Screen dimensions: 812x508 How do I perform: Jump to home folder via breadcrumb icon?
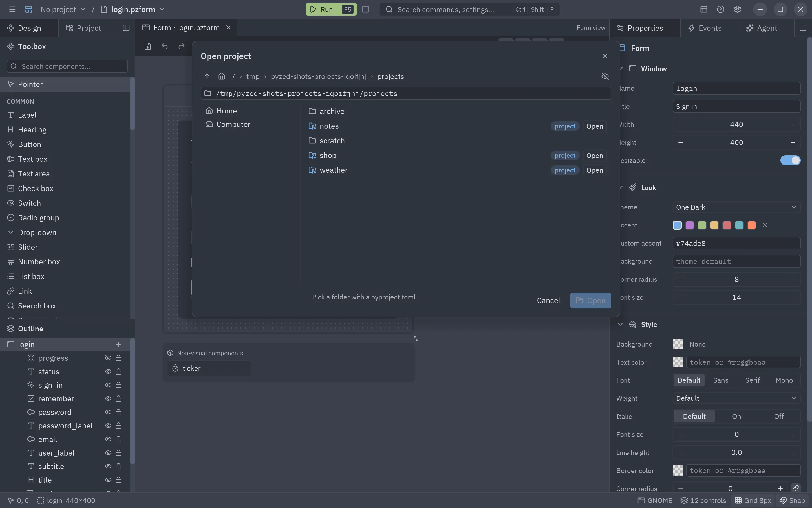221,76
